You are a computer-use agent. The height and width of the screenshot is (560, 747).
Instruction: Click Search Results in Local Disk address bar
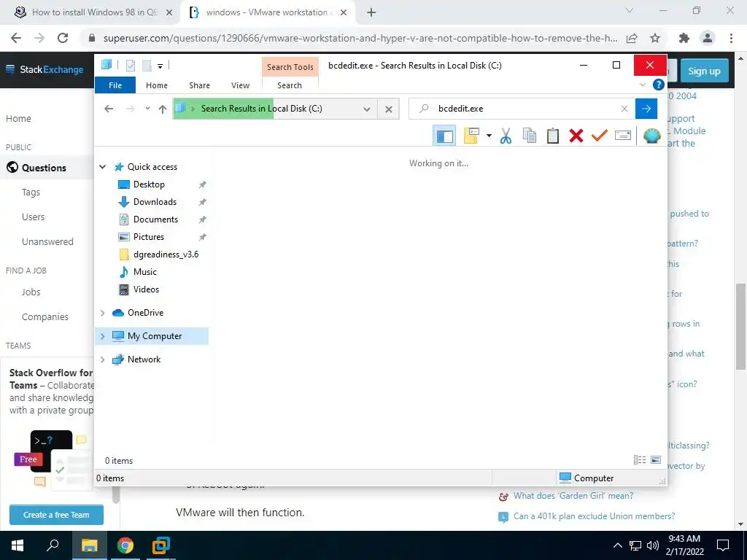[x=262, y=109]
